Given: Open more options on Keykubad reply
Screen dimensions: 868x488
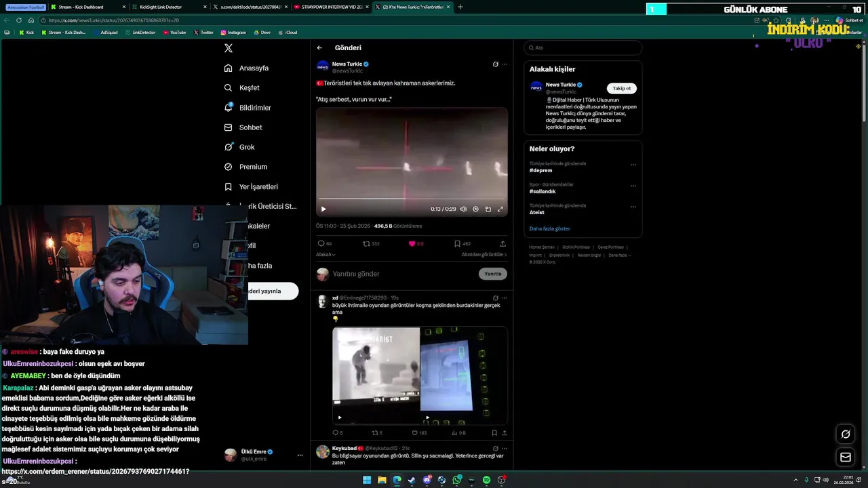Looking at the screenshot, I should click(505, 448).
